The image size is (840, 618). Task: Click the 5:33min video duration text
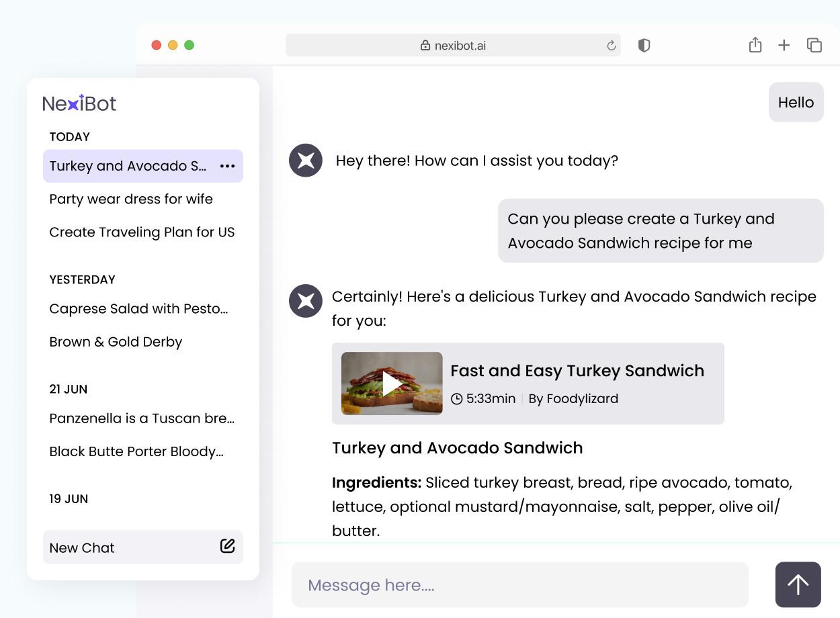(x=491, y=398)
